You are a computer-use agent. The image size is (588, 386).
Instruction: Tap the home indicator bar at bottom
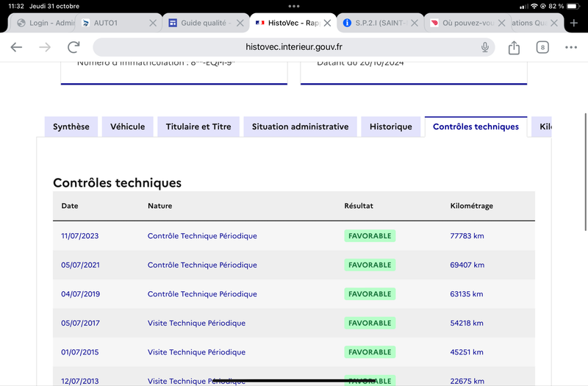click(x=293, y=380)
